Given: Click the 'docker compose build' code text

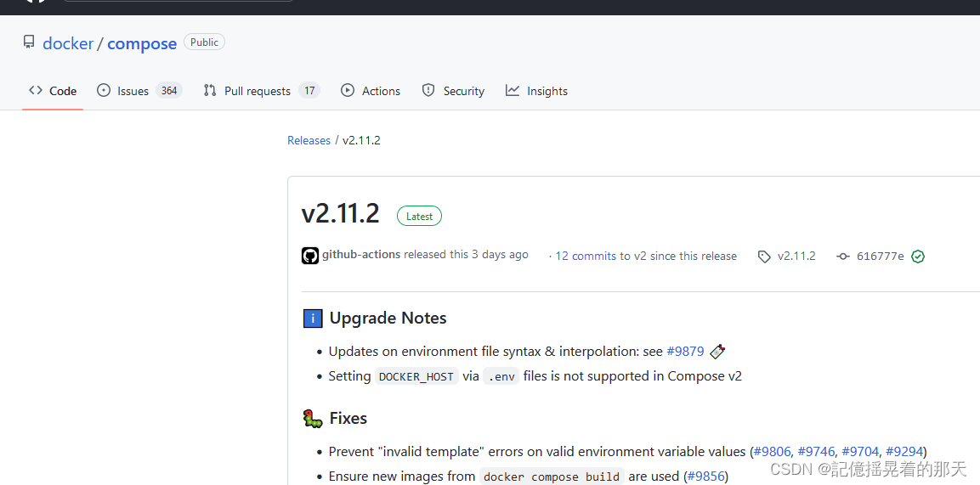Looking at the screenshot, I should [552, 477].
